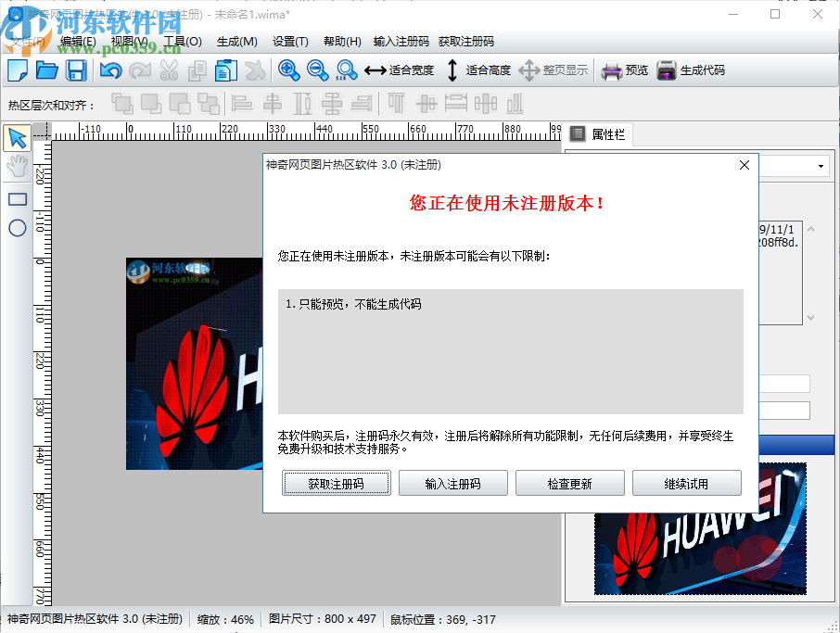Select the arrow selection tool

17,137
